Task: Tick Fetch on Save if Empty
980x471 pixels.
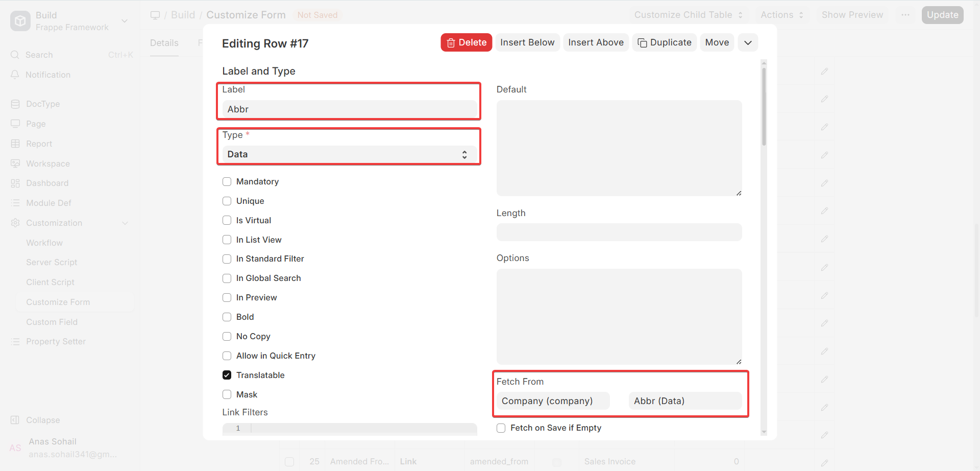Action: point(501,428)
